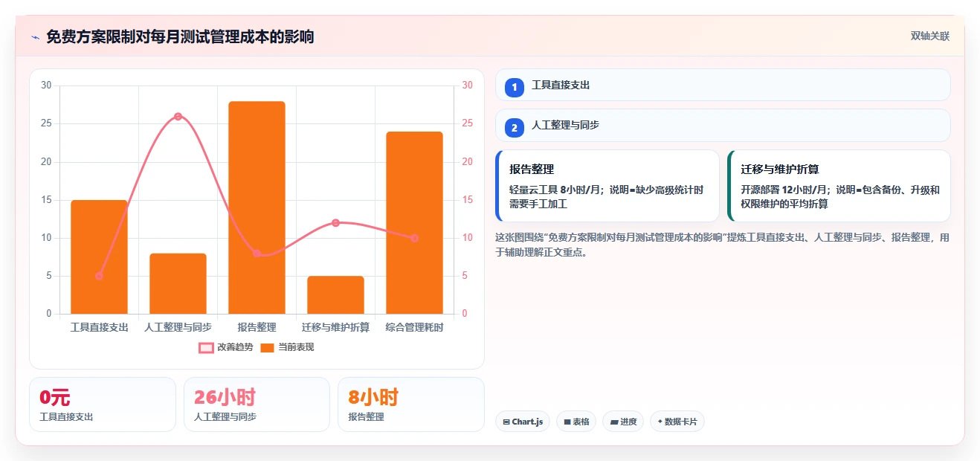Click the 工具直接支出 orange bar
Screen dimensions: 980x461
pos(99,257)
